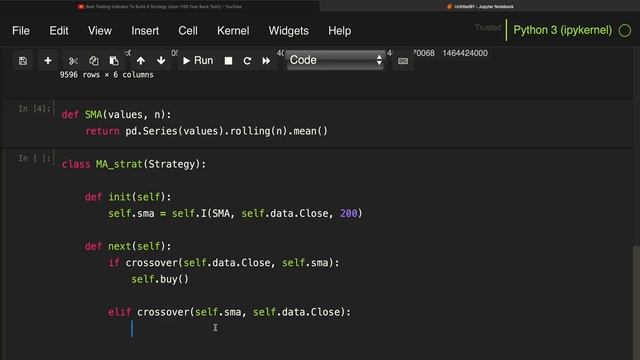This screenshot has width=640, height=360.
Task: Open the View menu
Action: [x=100, y=31]
